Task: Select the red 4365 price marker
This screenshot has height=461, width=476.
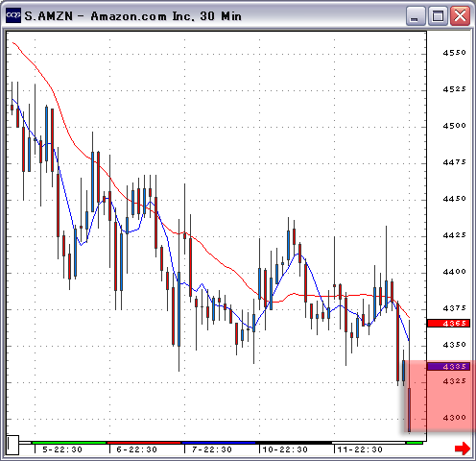Action: tap(448, 323)
